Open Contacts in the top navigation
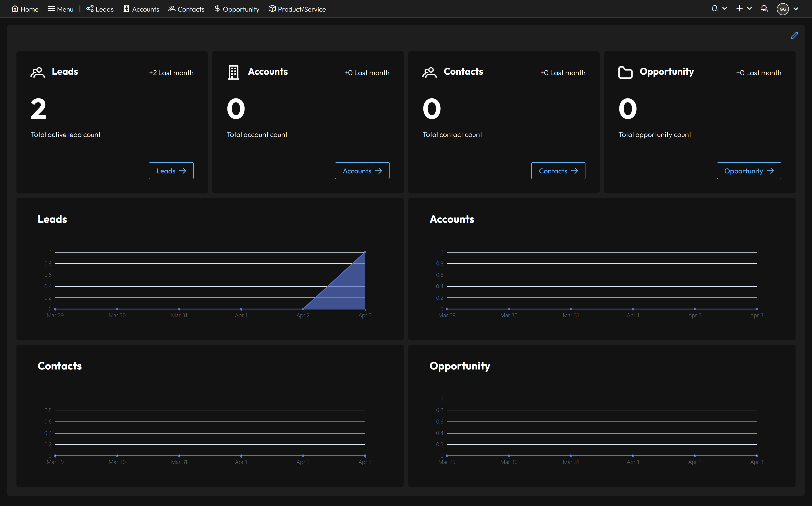The width and height of the screenshot is (812, 506). (186, 9)
